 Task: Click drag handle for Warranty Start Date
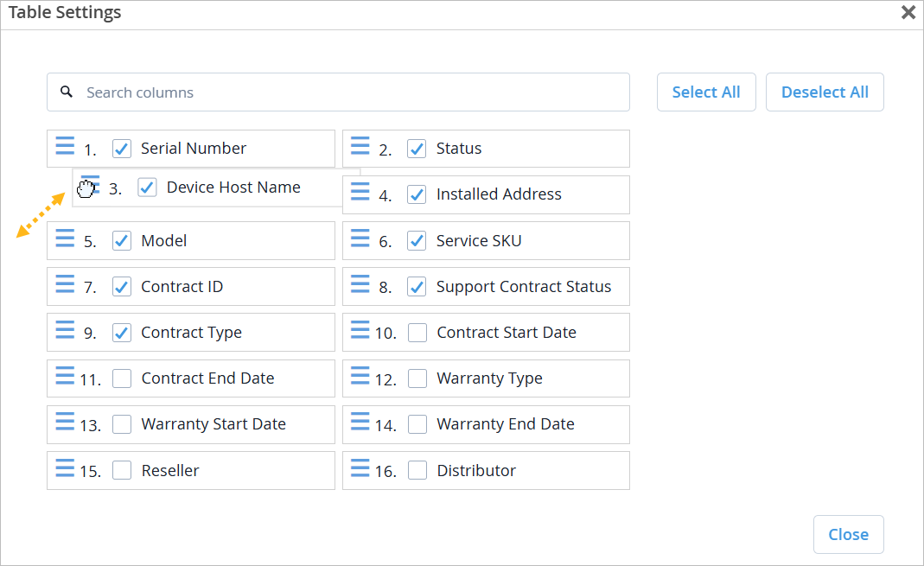click(x=65, y=422)
